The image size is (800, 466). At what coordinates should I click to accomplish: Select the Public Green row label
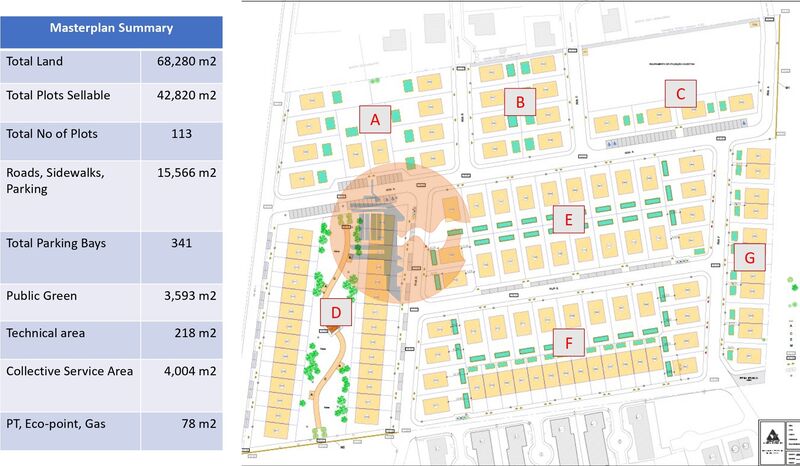click(x=42, y=296)
